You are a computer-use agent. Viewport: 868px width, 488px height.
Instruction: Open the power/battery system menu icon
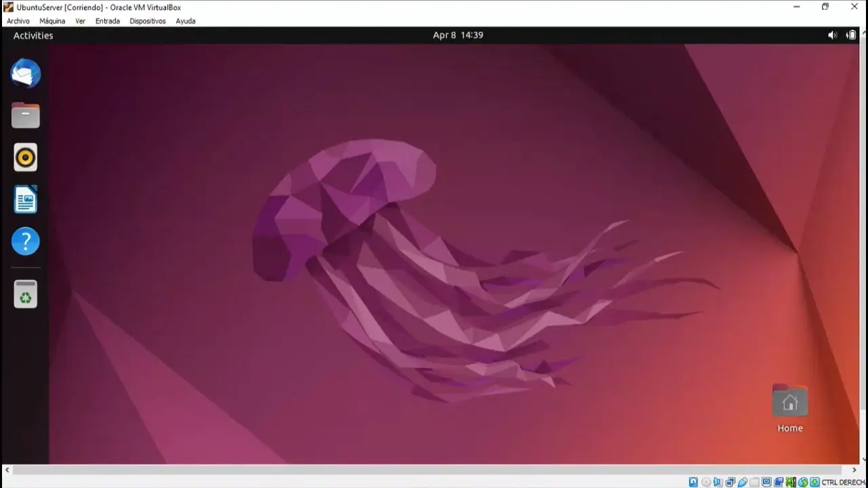pos(852,35)
